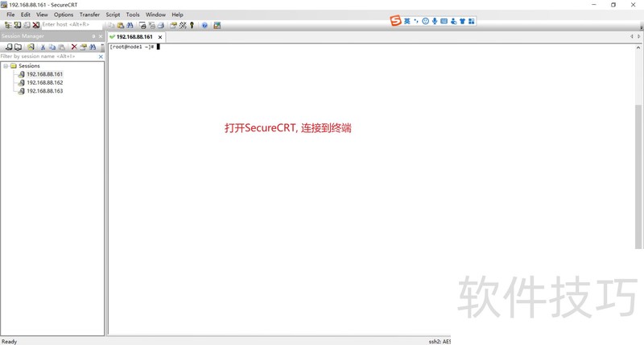Viewport: 644px width, 345px height.
Task: Toggle the Session Manager auto-hide pin
Action: coord(93,36)
